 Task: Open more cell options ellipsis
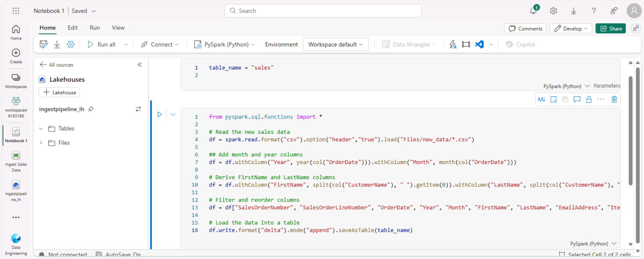click(x=601, y=99)
